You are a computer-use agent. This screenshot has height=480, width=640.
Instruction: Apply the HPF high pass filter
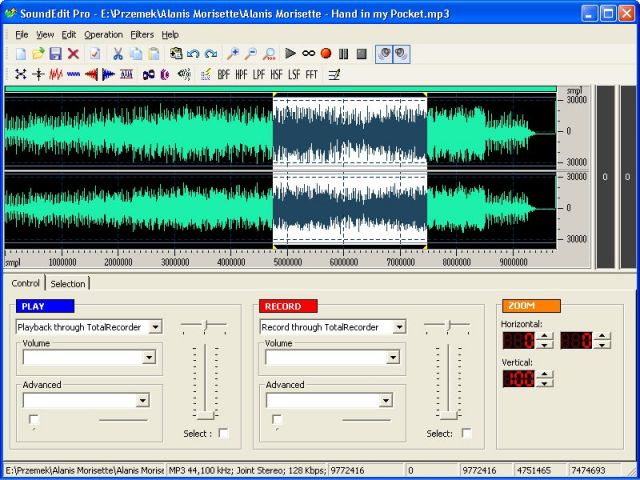tap(241, 74)
